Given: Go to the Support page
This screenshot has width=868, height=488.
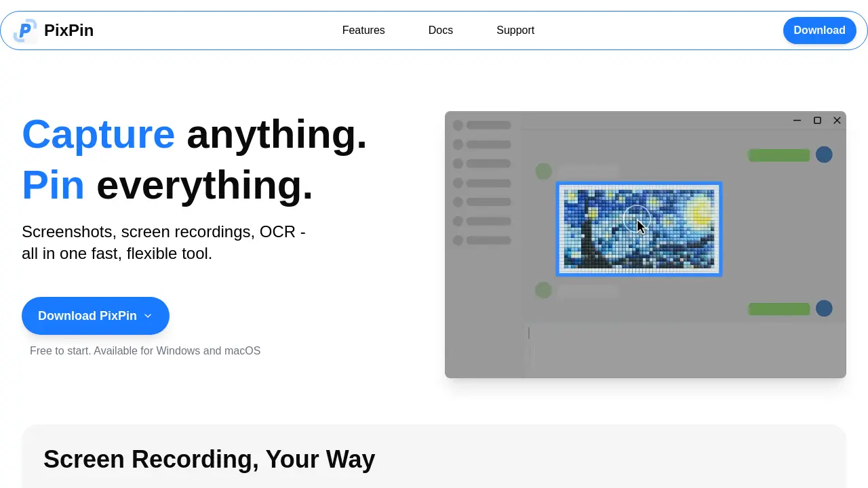Looking at the screenshot, I should point(515,30).
